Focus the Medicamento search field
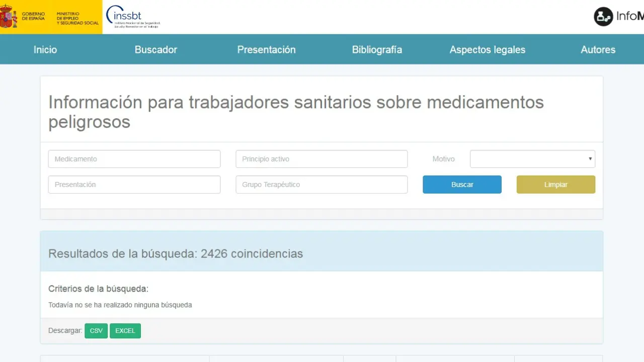The height and width of the screenshot is (362, 644). coord(134,159)
